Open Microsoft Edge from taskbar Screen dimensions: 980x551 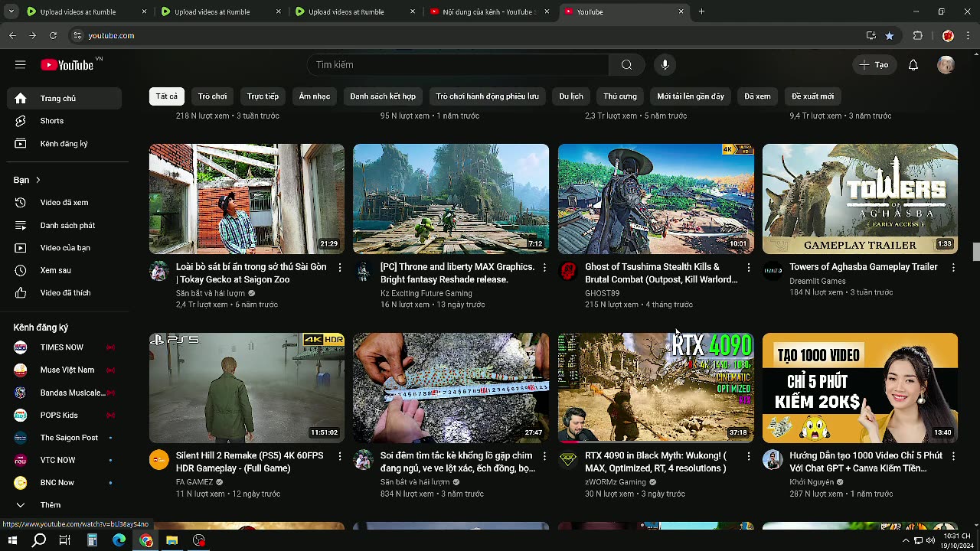(x=119, y=540)
